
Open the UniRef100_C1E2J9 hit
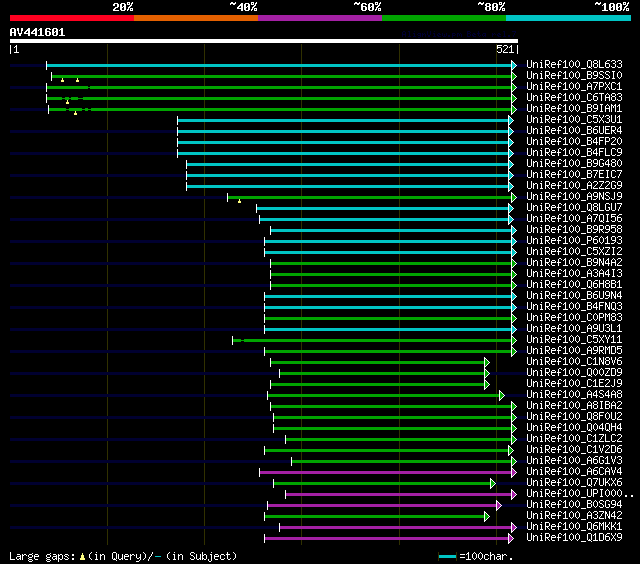(x=574, y=384)
